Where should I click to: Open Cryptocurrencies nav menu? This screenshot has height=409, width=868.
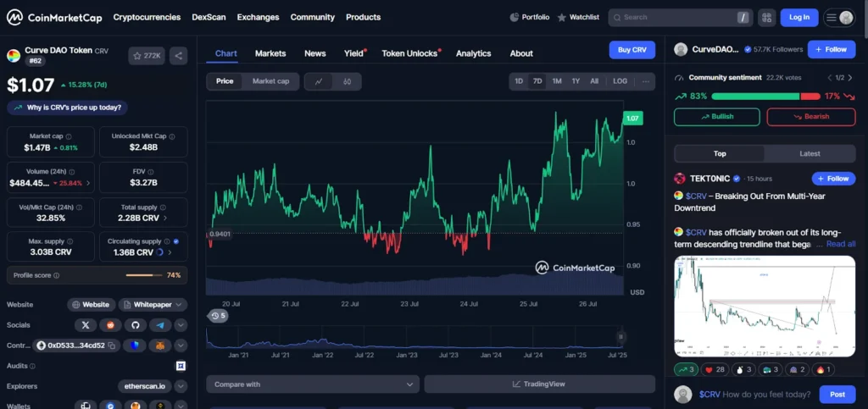point(147,17)
